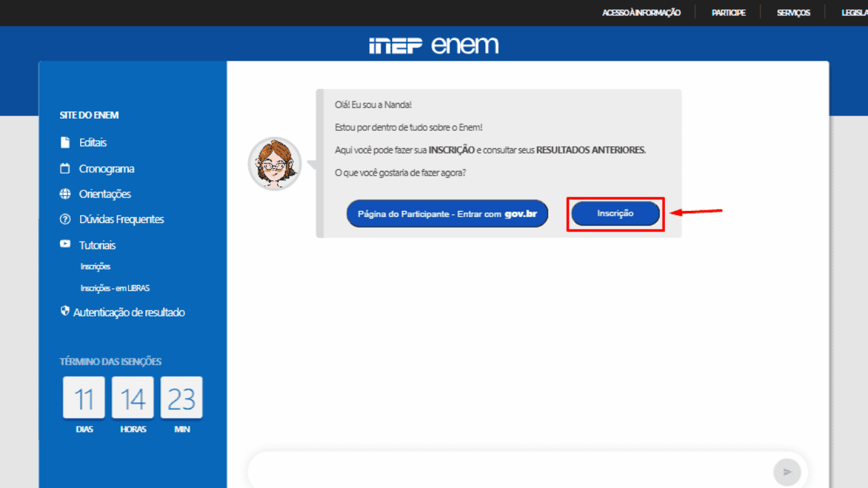Click the INEP Enem logo
This screenshot has width=868, height=488.
434,45
